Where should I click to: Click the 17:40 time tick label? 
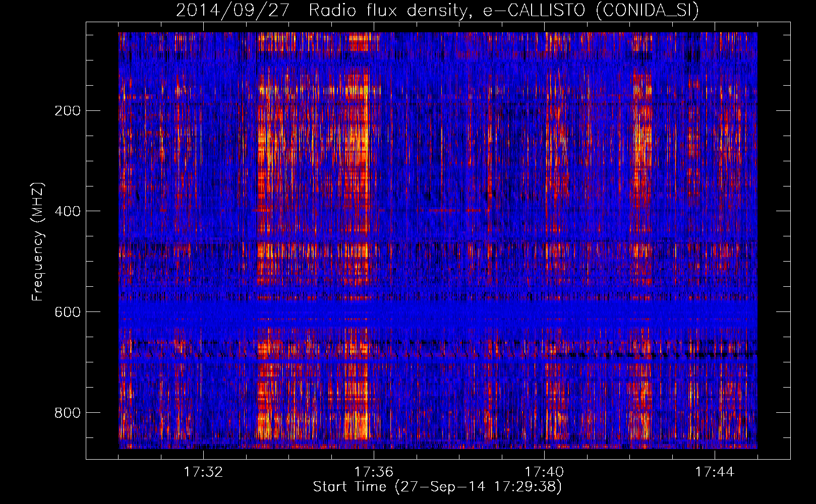[x=544, y=472]
